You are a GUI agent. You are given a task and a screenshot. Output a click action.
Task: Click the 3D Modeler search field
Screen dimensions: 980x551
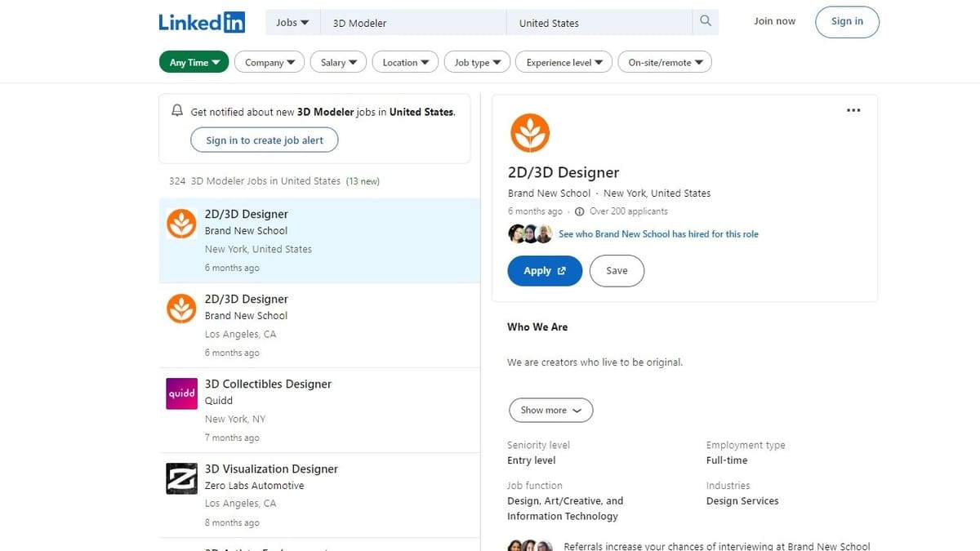(413, 23)
